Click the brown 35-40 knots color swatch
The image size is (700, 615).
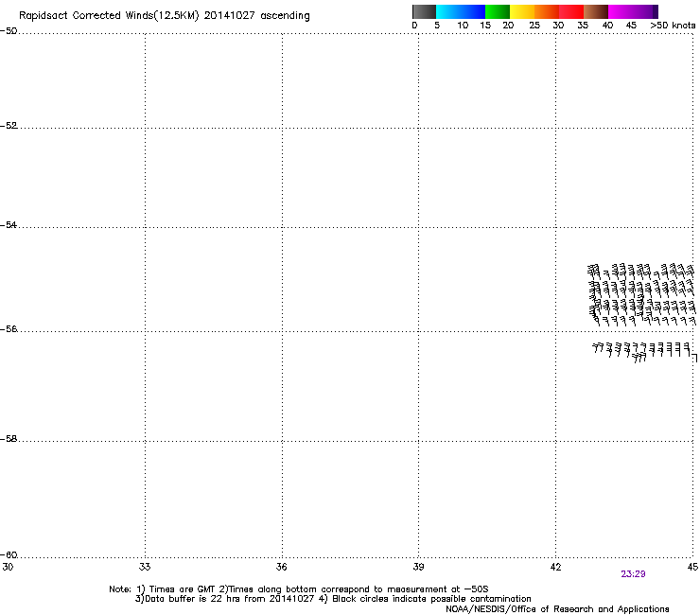coord(596,11)
